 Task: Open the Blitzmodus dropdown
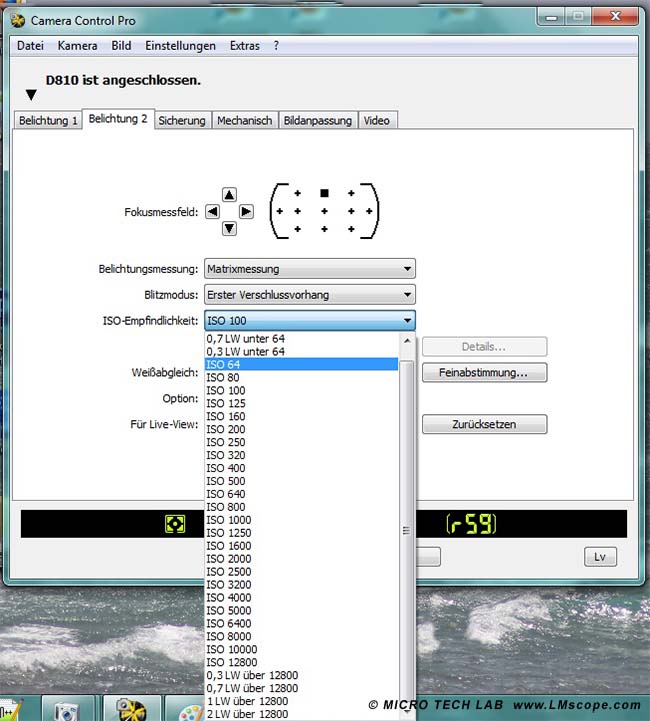[x=310, y=295]
